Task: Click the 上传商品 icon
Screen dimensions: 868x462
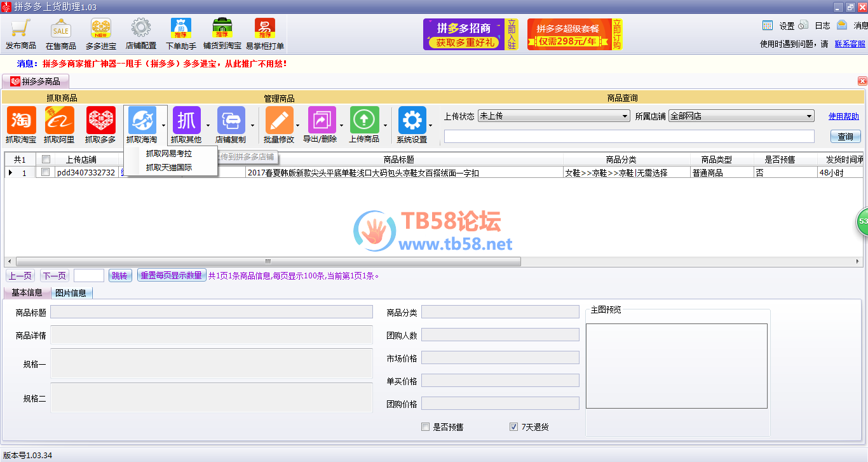Action: (364, 121)
